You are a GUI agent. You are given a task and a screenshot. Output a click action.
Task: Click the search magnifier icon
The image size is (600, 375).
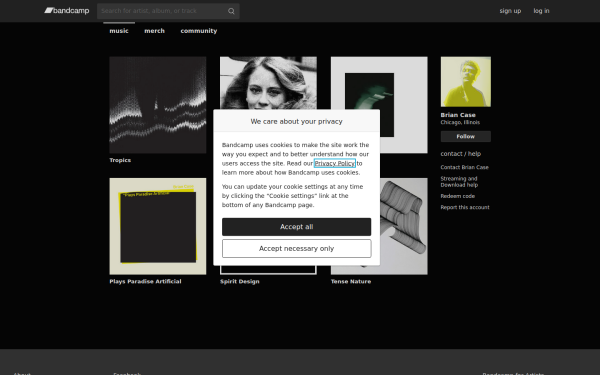(231, 11)
